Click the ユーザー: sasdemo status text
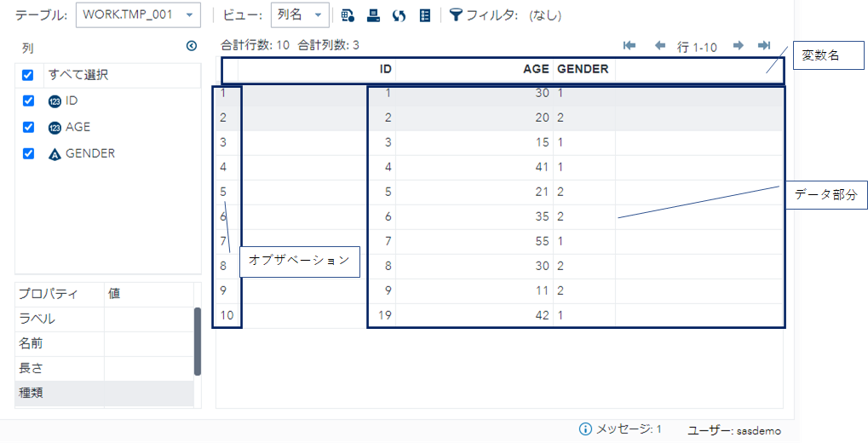Image resolution: width=868 pixels, height=443 pixels. (x=734, y=430)
